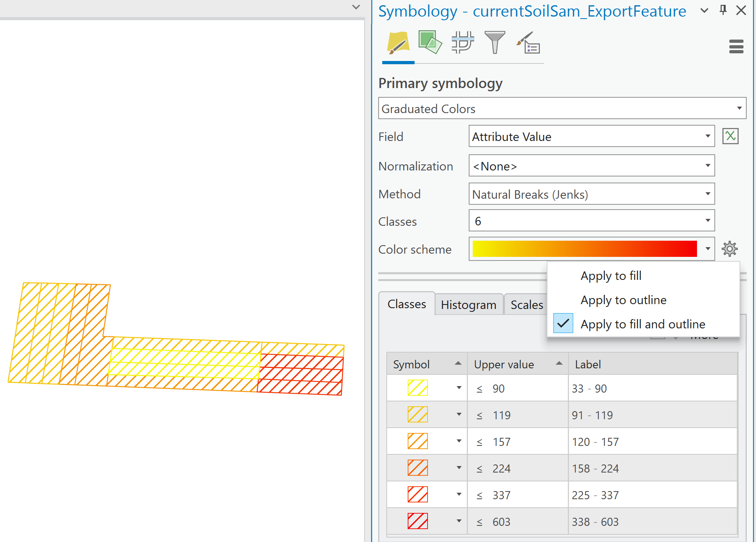Open the Display filters funnel tab

(495, 42)
